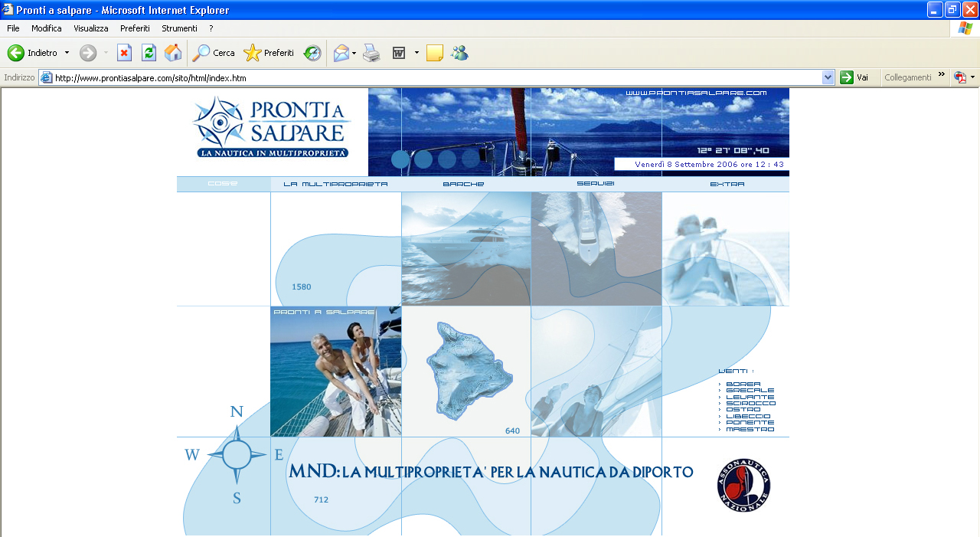Click the Ponente wind link
980x537 pixels.
point(750,423)
